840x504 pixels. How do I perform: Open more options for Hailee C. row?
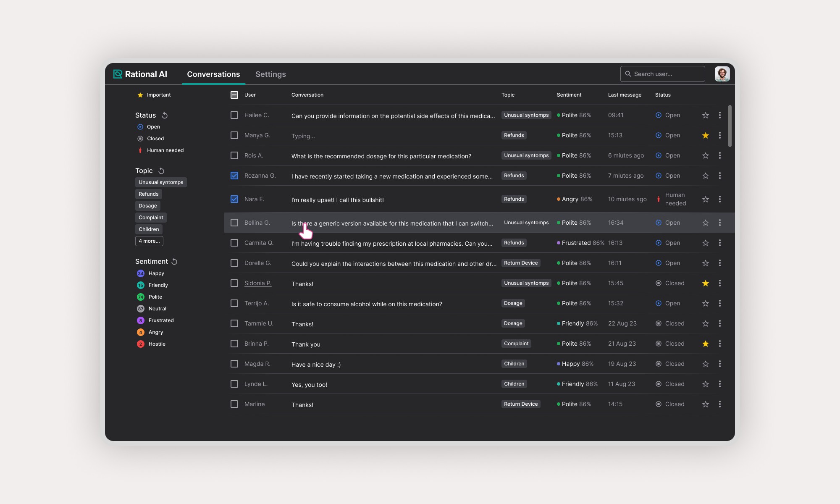pyautogui.click(x=720, y=115)
